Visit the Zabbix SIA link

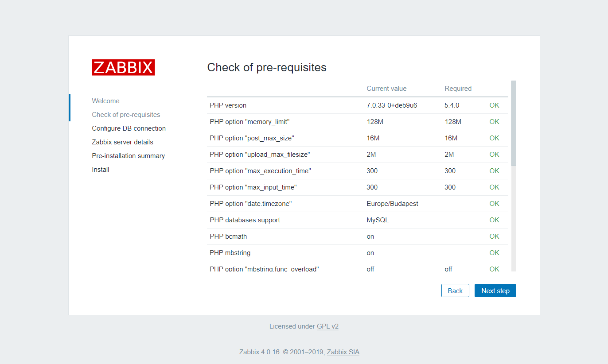(343, 352)
